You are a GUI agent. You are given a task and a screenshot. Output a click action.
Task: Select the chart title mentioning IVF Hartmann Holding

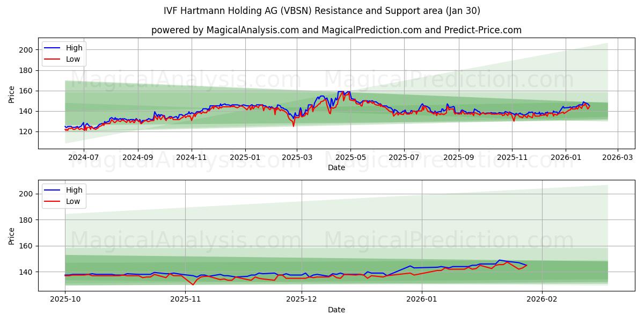pos(322,11)
